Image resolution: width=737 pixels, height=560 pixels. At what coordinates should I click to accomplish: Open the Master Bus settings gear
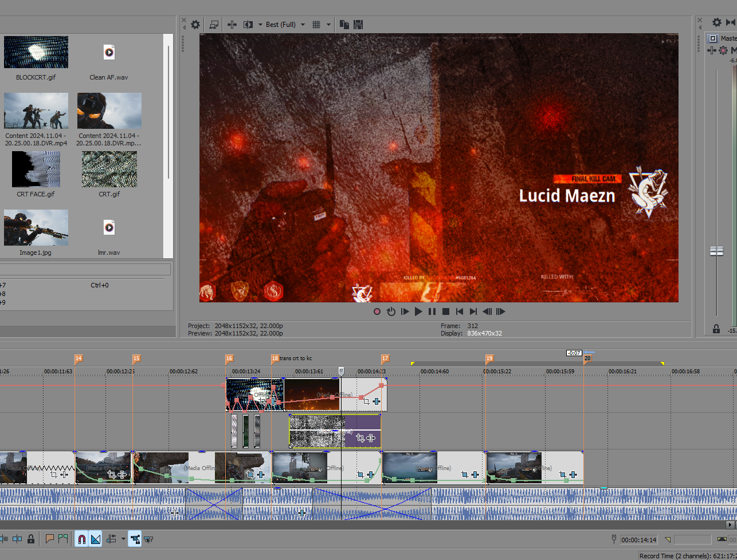tap(716, 22)
